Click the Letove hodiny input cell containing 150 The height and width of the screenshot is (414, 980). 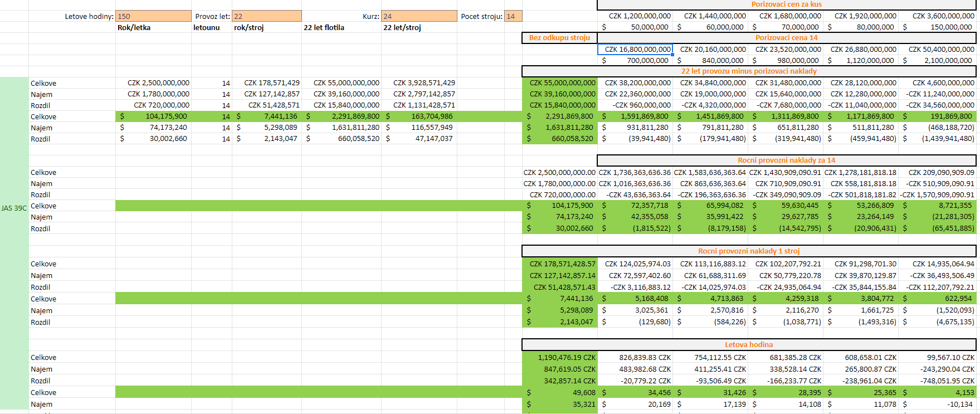coord(153,16)
